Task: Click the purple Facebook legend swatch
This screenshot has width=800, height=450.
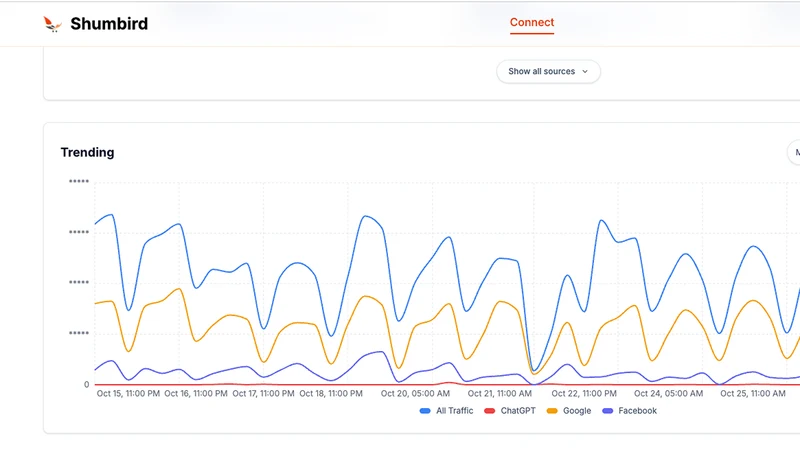Action: click(x=607, y=411)
